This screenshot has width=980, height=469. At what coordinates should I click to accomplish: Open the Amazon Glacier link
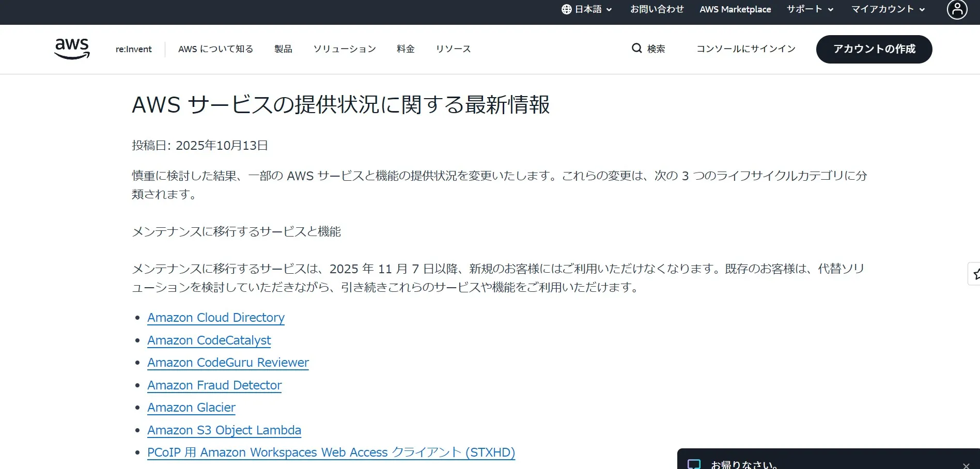point(191,408)
